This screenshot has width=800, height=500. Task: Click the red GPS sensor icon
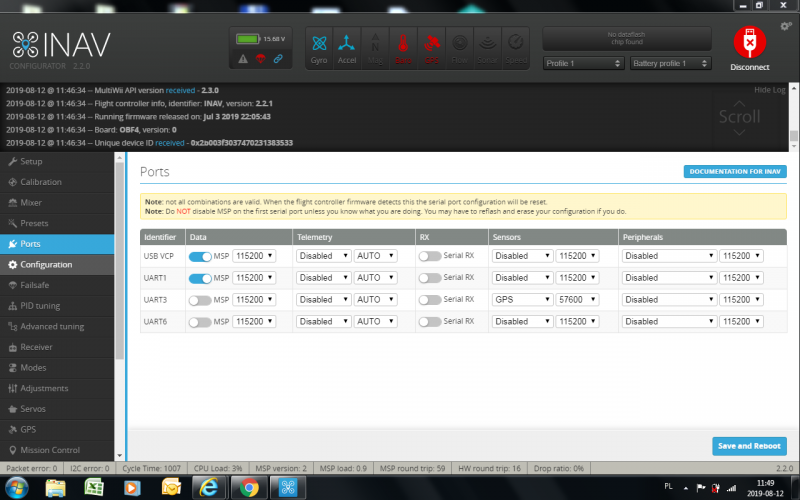point(431,47)
